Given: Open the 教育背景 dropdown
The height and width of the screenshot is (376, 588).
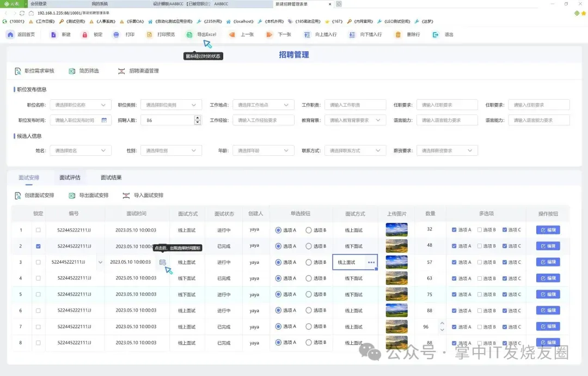Looking at the screenshot, I should click(x=355, y=120).
